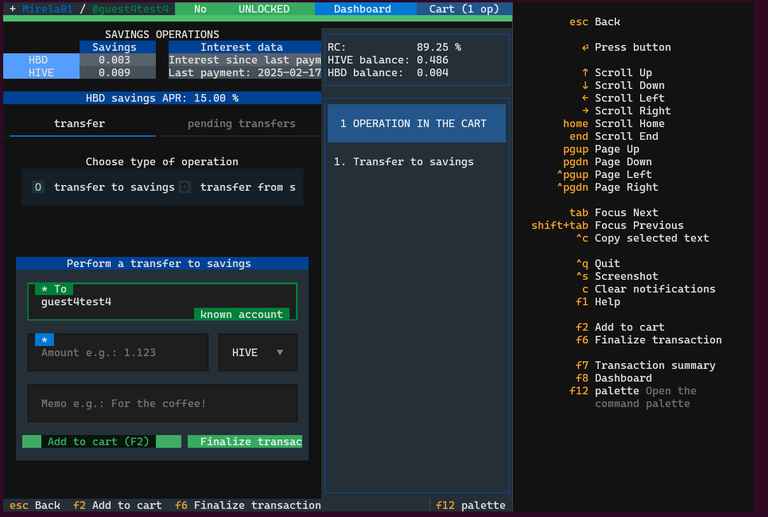The height and width of the screenshot is (517, 768).
Task: Click f2 Add to cart help entry
Action: coord(620,327)
